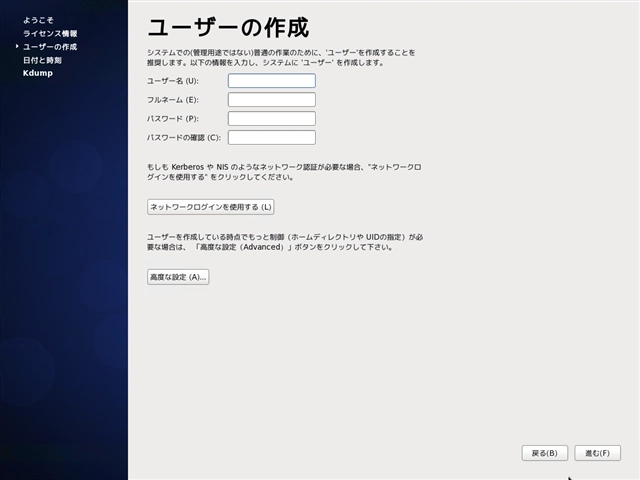Click the ユーザー名 (U): label

pos(173,81)
